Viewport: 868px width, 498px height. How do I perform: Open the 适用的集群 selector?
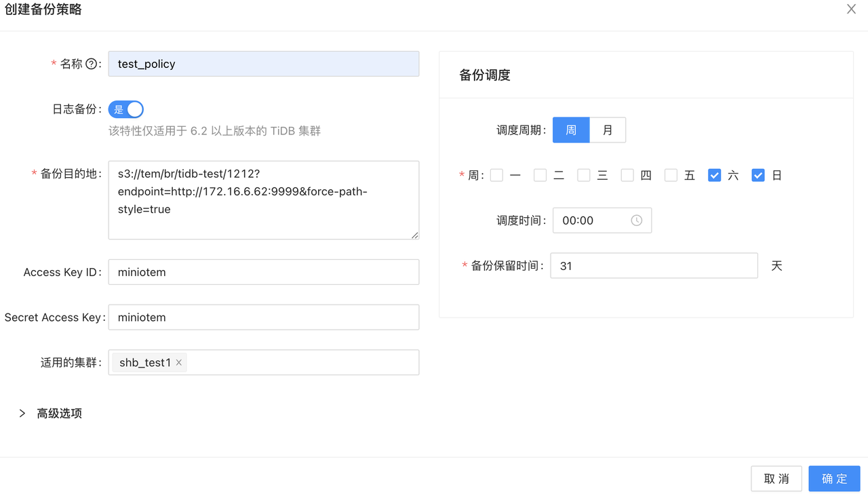264,362
